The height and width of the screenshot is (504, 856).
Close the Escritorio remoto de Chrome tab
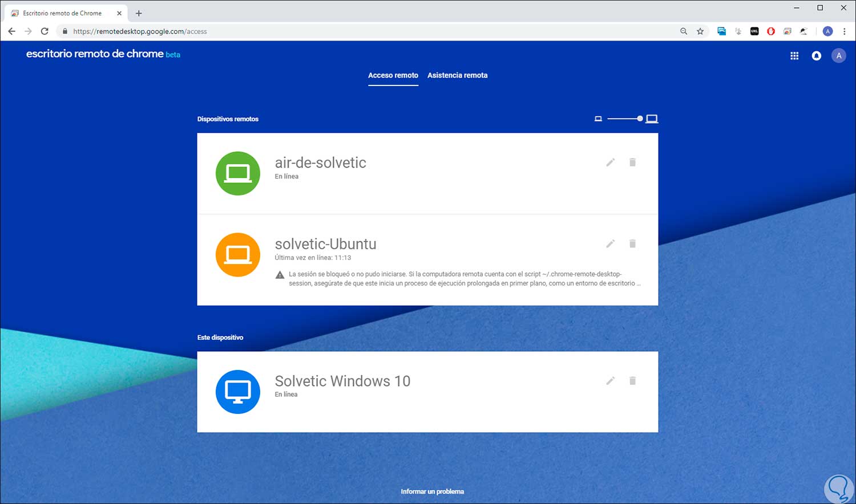tap(119, 13)
